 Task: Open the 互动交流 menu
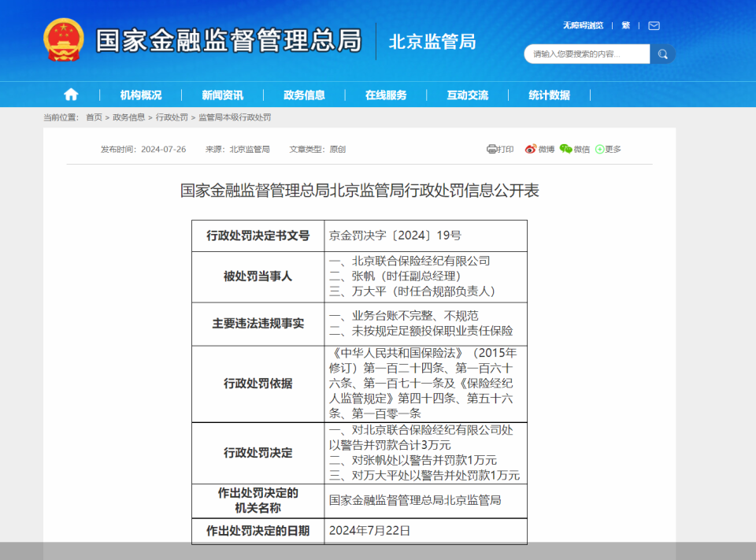click(468, 95)
